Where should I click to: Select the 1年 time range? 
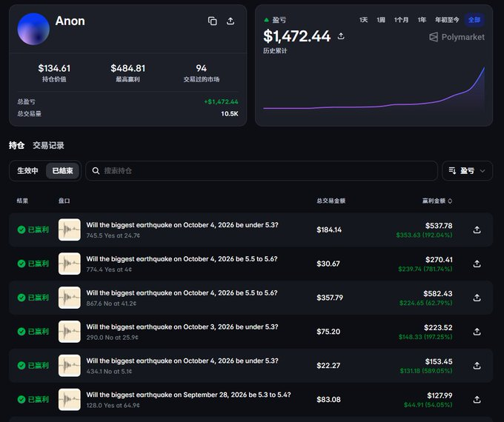(422, 20)
